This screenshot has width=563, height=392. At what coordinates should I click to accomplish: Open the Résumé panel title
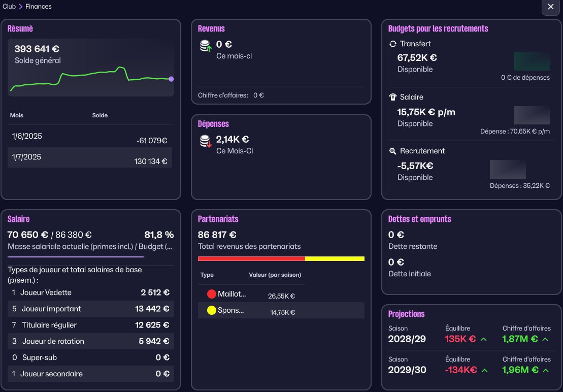click(x=20, y=29)
